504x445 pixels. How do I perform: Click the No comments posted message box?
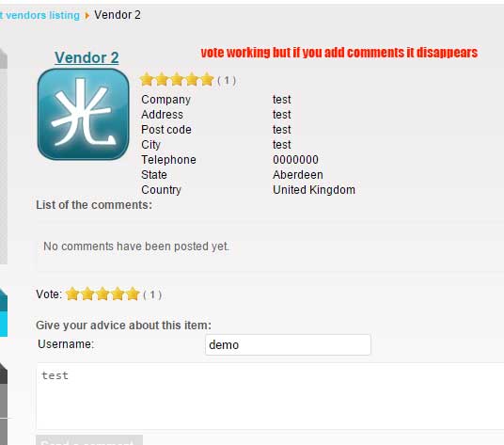[x=270, y=246]
